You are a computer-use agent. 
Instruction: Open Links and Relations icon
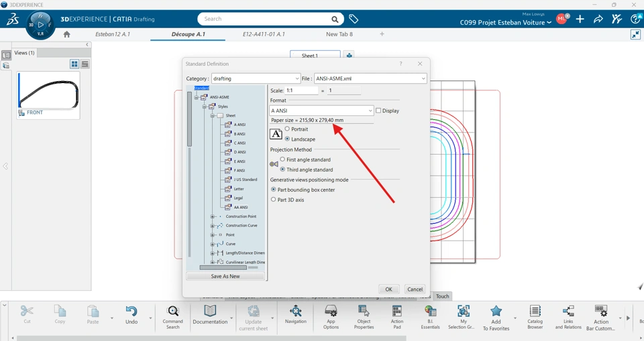568,311
